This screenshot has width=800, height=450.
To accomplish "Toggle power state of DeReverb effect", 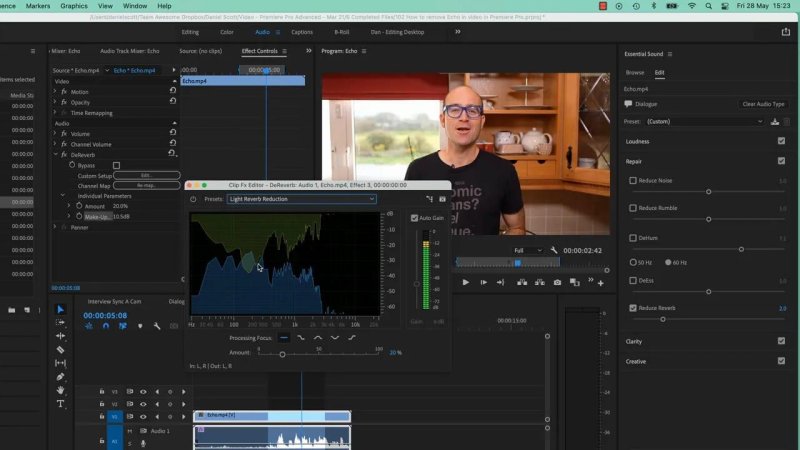I will tap(193, 199).
